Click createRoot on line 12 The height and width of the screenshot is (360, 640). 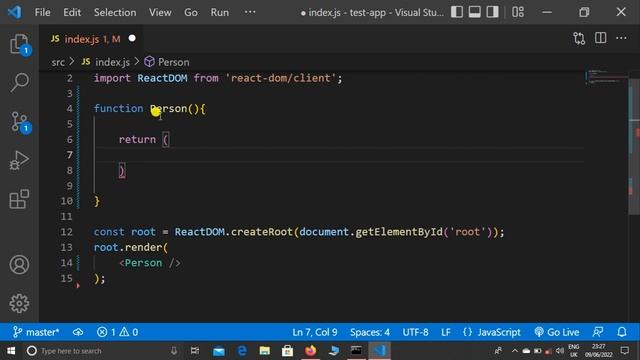pyautogui.click(x=262, y=232)
